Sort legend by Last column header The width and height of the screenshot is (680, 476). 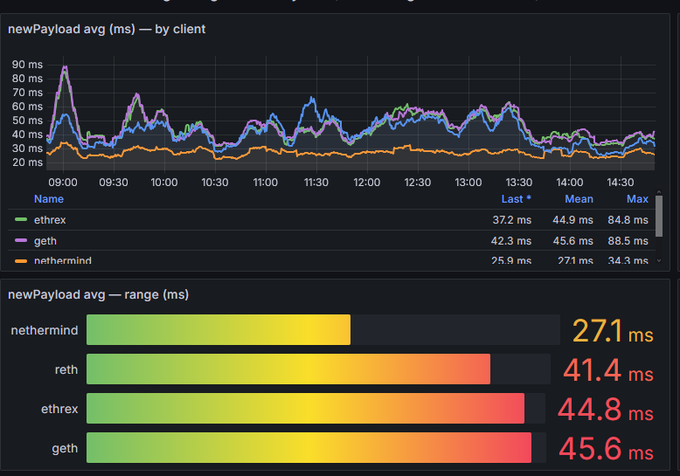[516, 199]
